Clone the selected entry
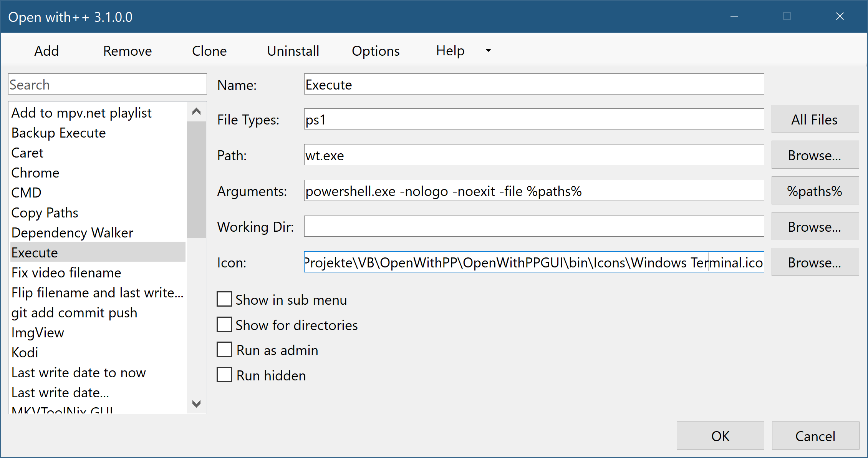The height and width of the screenshot is (458, 868). [209, 51]
